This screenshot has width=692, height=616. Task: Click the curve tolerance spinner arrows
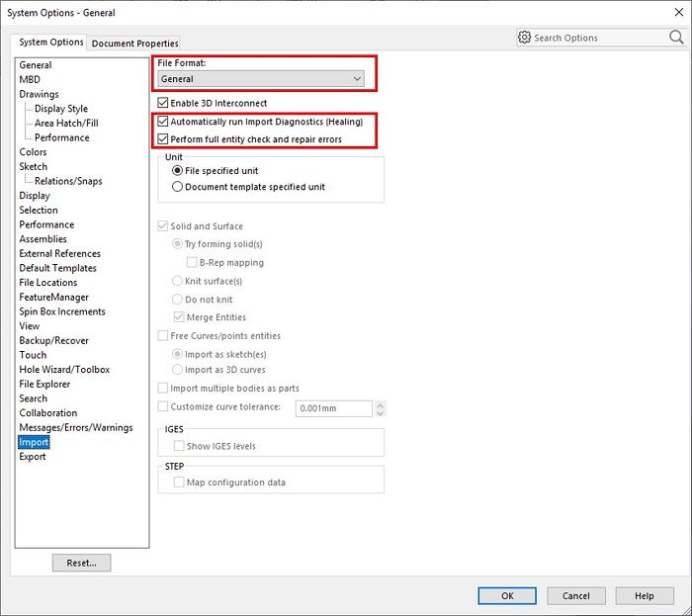click(381, 407)
